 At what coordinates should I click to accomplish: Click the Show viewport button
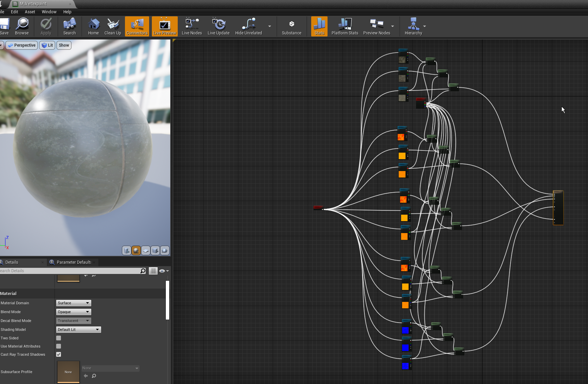coord(64,45)
